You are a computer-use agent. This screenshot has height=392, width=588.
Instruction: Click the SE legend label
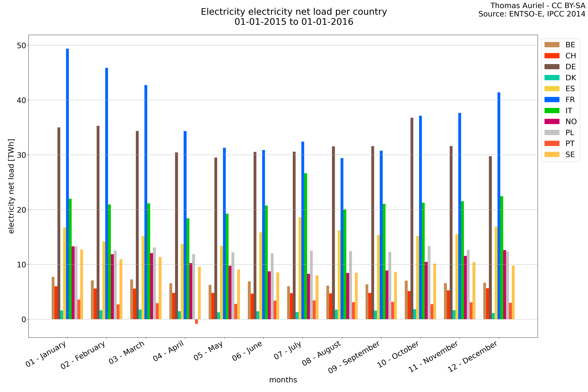tap(570, 154)
